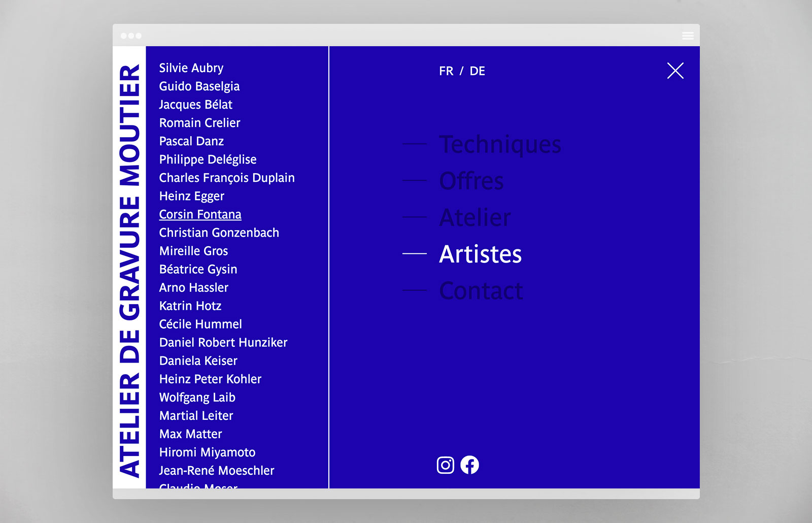Open the Facebook page icon
Viewport: 812px width, 523px height.
pos(469,465)
